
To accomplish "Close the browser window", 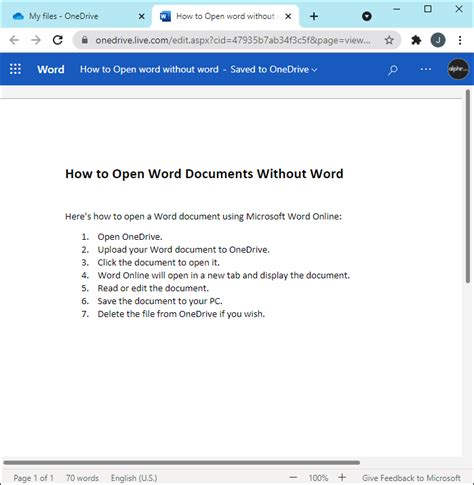I will (459, 9).
